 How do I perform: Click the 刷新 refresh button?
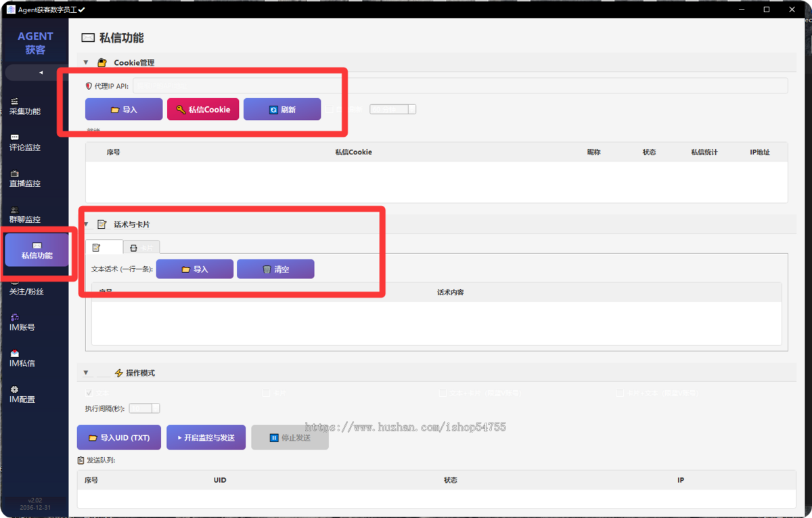pos(282,109)
